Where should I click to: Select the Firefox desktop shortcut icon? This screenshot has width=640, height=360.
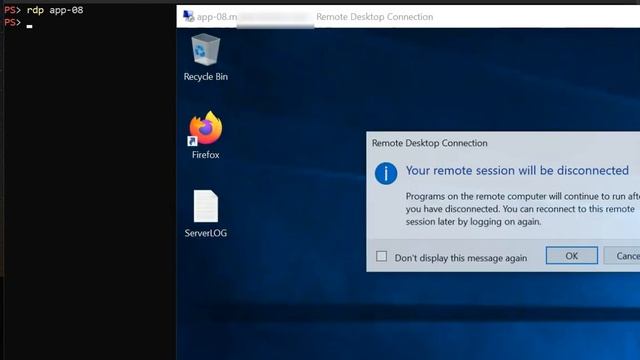coord(205,128)
